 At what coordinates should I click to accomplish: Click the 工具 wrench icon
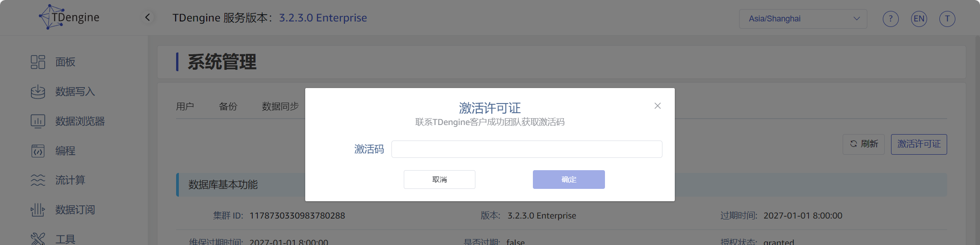click(x=38, y=239)
